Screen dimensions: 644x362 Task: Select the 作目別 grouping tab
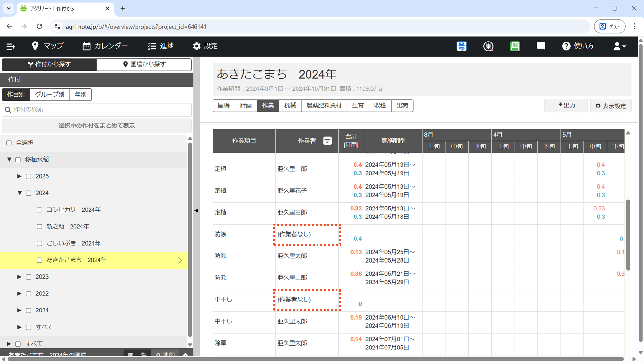[x=16, y=94]
